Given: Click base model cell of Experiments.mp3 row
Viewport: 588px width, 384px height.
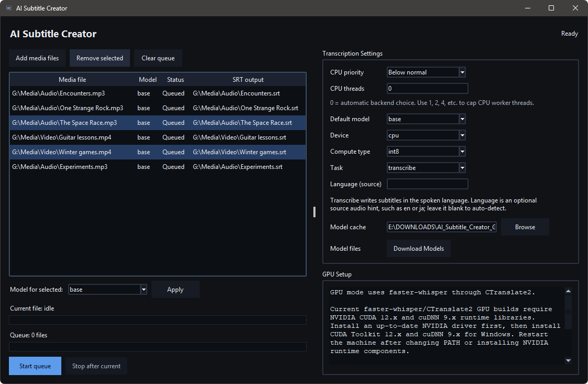Looking at the screenshot, I should pos(144,167).
